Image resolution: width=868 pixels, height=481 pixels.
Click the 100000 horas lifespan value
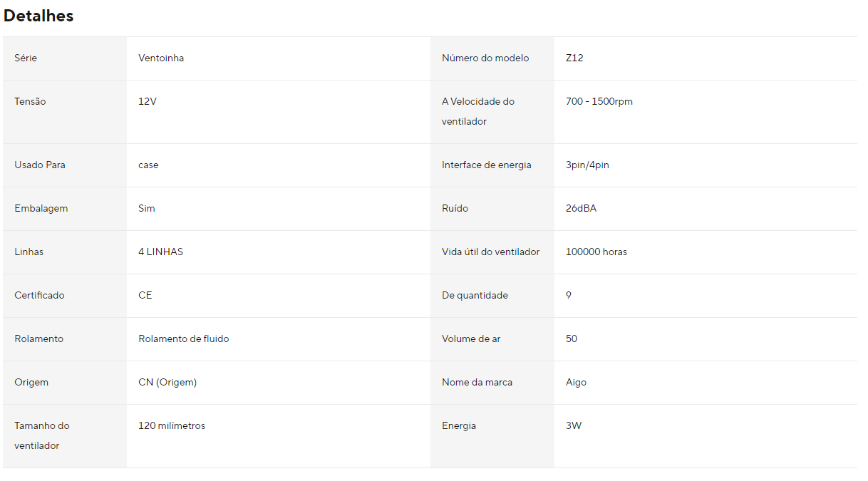point(596,252)
